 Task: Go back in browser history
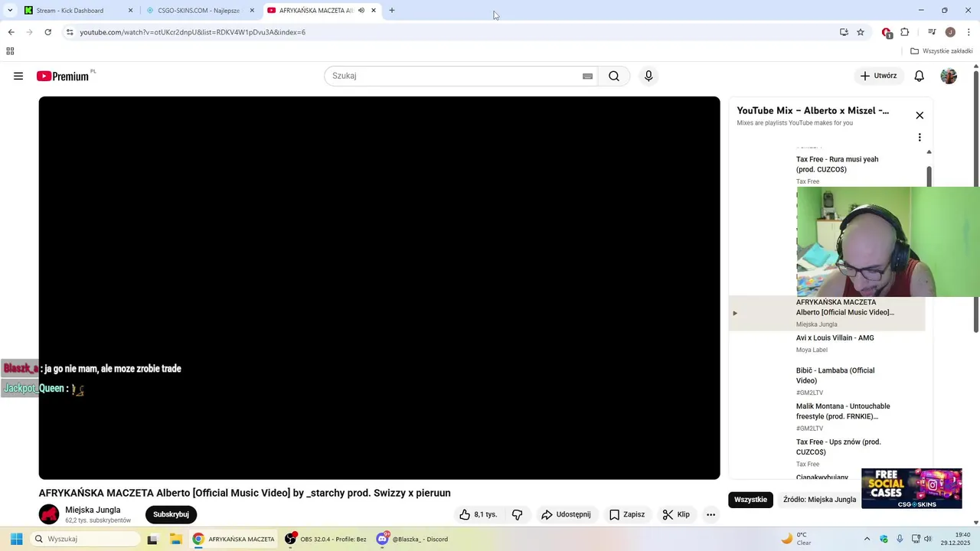(11, 32)
